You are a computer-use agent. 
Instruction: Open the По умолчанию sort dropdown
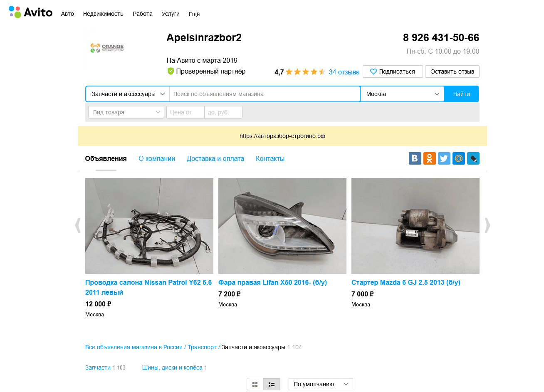coord(321,384)
